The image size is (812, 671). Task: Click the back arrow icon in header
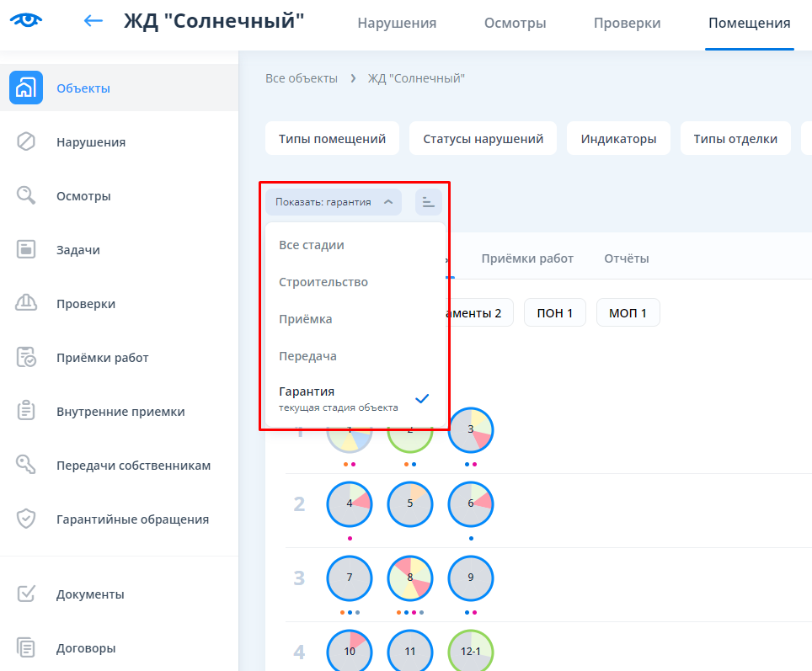[93, 21]
